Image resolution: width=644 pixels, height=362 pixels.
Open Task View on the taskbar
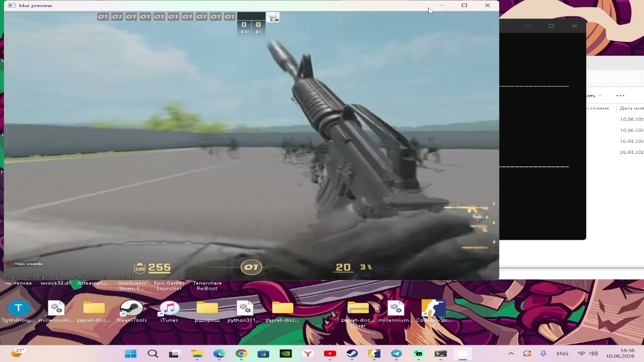tap(174, 354)
